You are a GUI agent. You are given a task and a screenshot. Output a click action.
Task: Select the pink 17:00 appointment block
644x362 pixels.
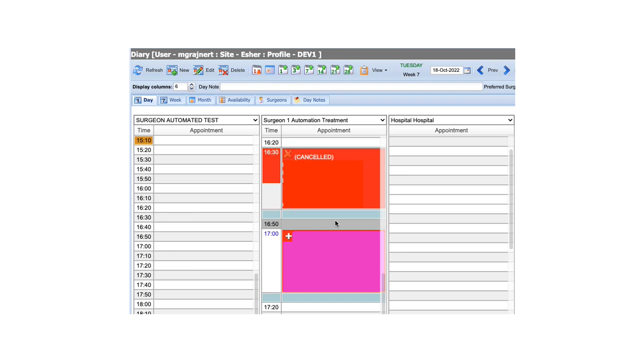(x=331, y=261)
